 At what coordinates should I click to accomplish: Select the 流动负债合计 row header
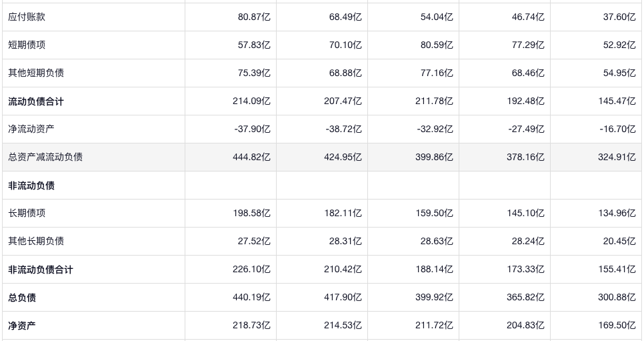click(36, 101)
